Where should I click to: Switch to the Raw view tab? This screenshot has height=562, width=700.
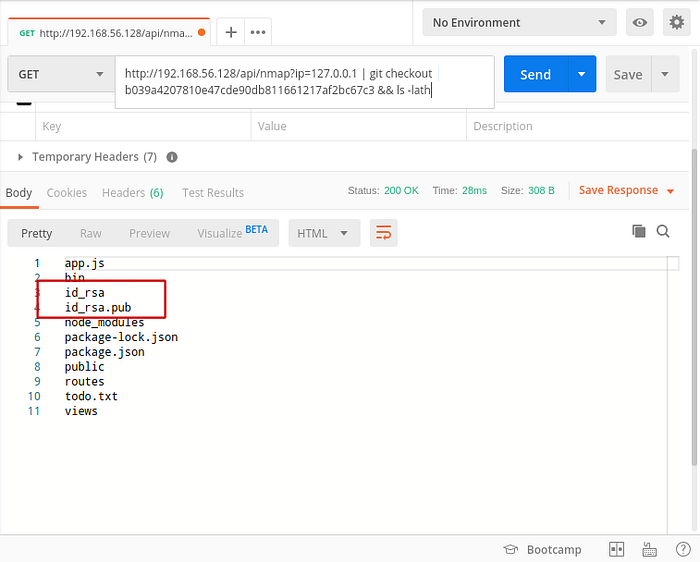[x=91, y=233]
